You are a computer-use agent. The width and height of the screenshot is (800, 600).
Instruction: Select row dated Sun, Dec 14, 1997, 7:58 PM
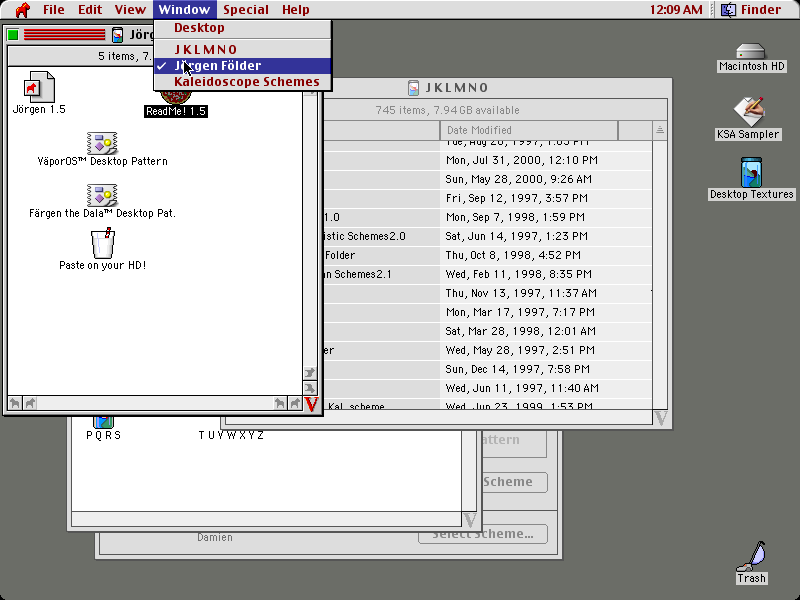pyautogui.click(x=487, y=369)
